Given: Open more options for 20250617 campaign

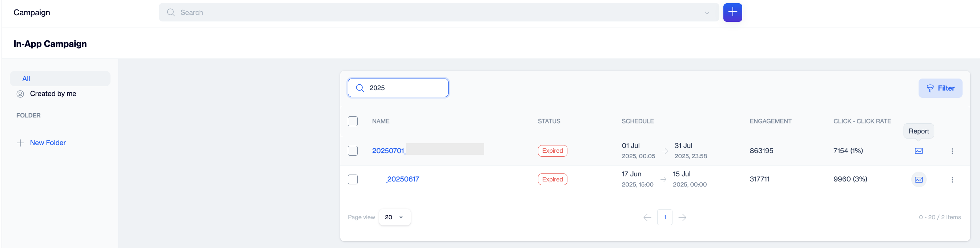Looking at the screenshot, I should click(952, 180).
